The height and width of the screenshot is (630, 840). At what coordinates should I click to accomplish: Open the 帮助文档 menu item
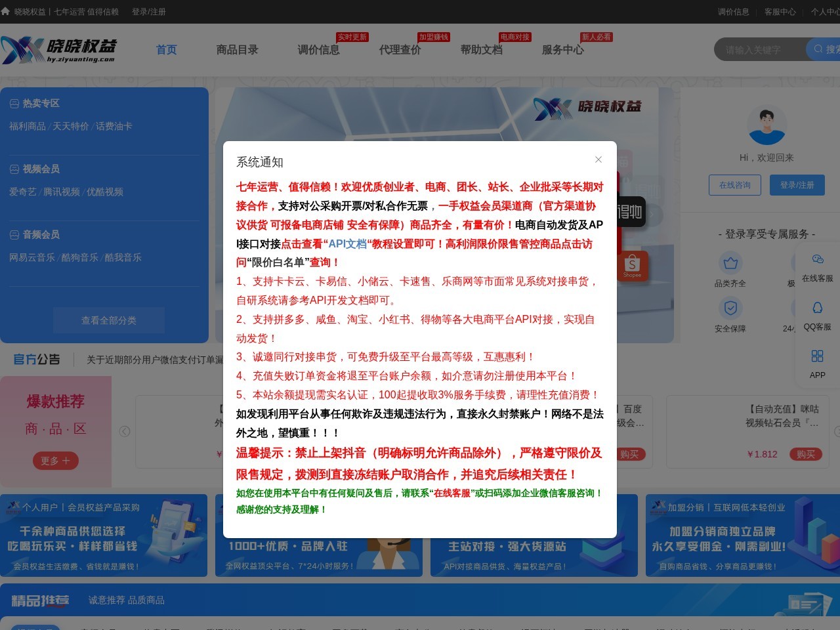click(x=481, y=49)
